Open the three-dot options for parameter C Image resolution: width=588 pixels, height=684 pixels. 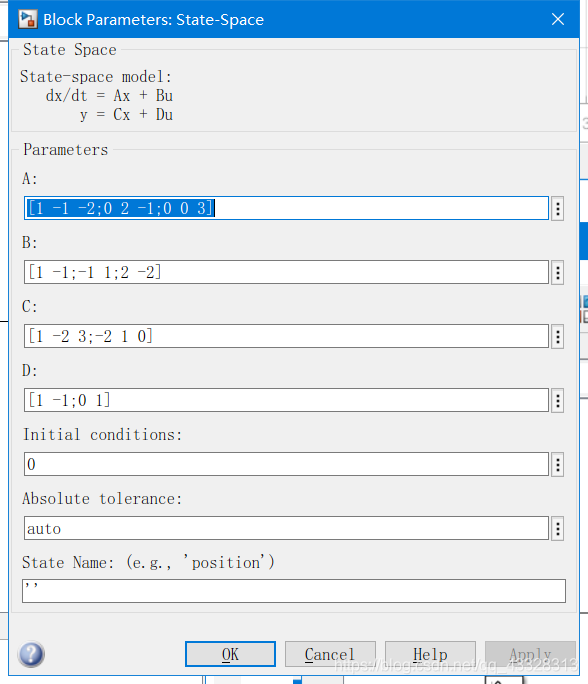point(557,336)
